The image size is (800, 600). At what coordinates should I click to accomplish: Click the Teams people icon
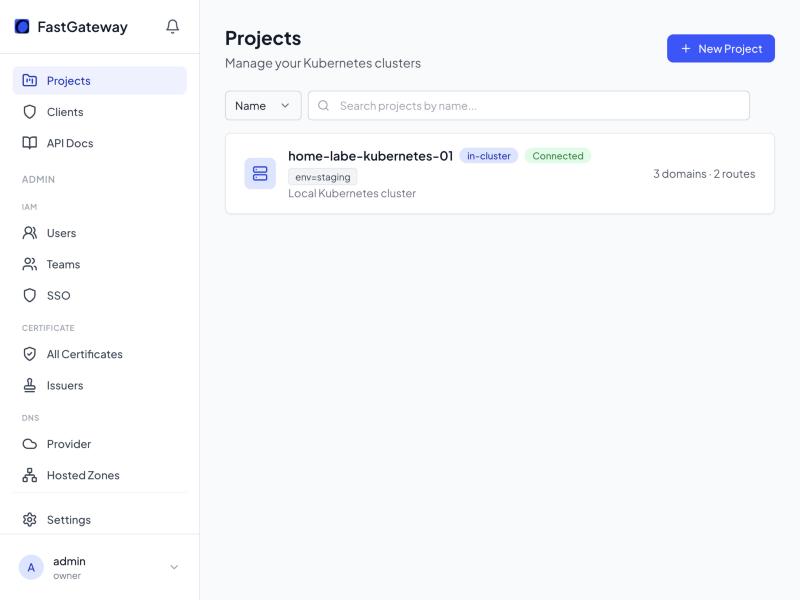[30, 264]
